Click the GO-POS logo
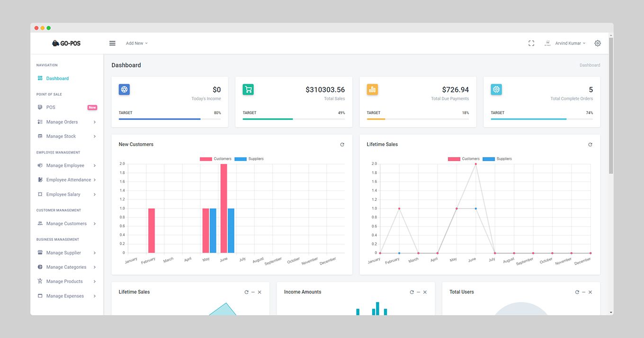 (x=66, y=43)
